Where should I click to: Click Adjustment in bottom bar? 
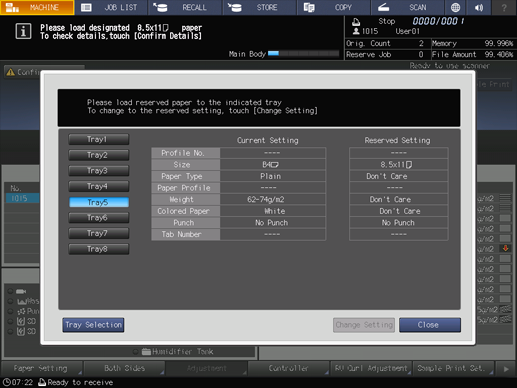[x=207, y=368]
